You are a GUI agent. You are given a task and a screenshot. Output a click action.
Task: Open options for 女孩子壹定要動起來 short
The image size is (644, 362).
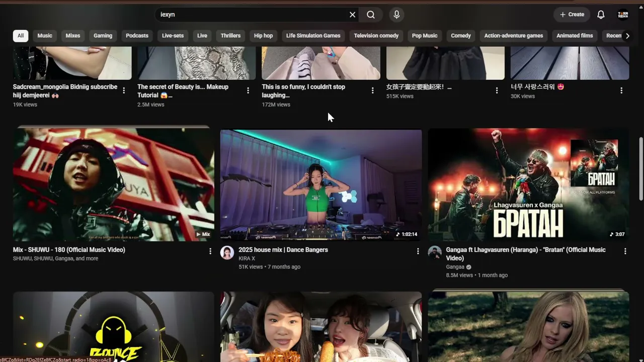click(x=497, y=90)
